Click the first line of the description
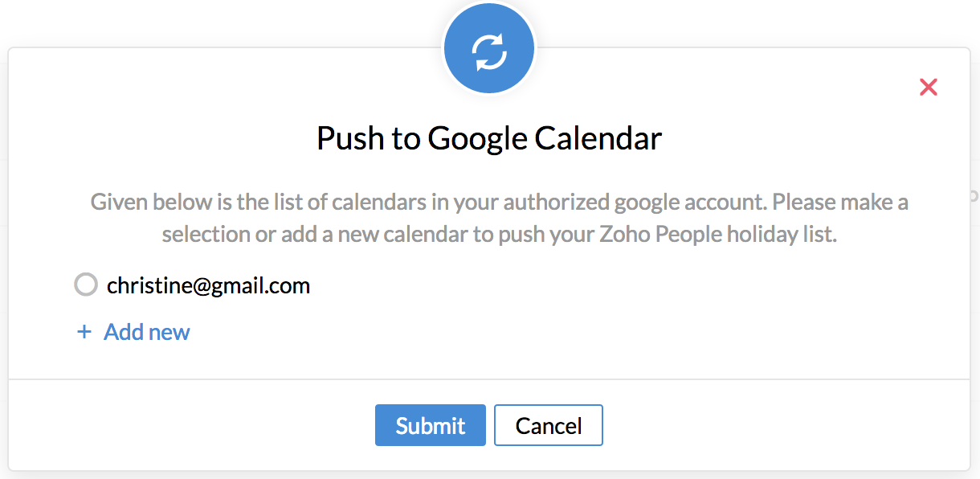The width and height of the screenshot is (980, 479). 499,201
